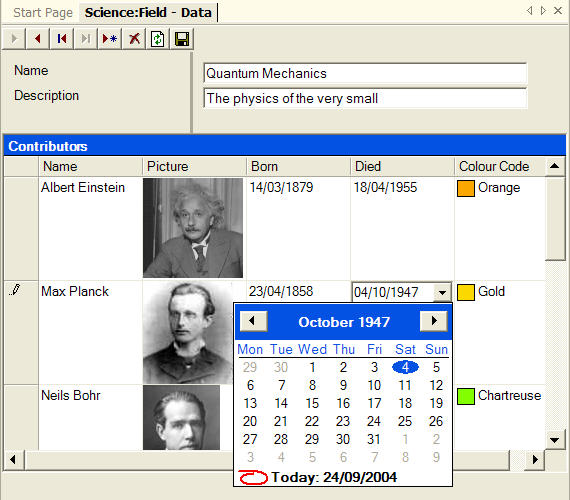This screenshot has width=570, height=500.
Task: Choose October 31 in calendar
Action: pyautogui.click(x=374, y=439)
